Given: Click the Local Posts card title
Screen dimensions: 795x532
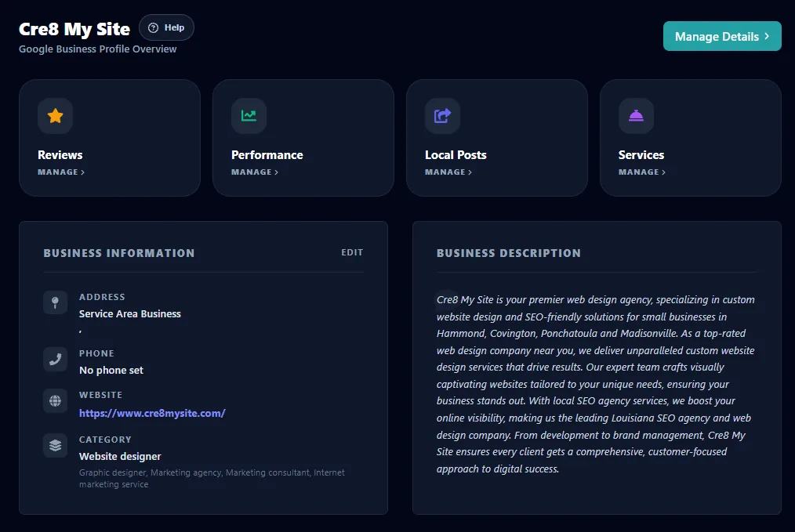Looking at the screenshot, I should [456, 155].
